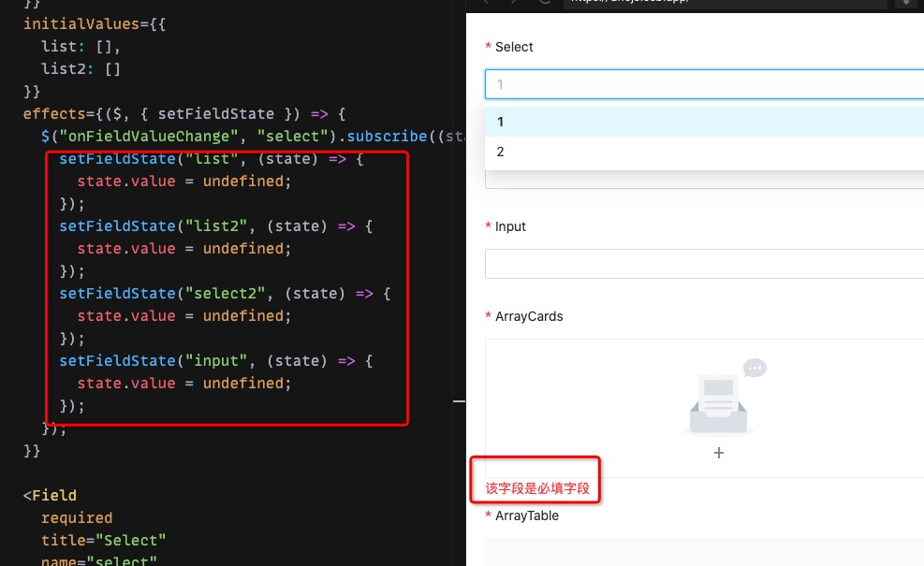The image size is (924, 566).
Task: Click the browser address bar
Action: 725,3
